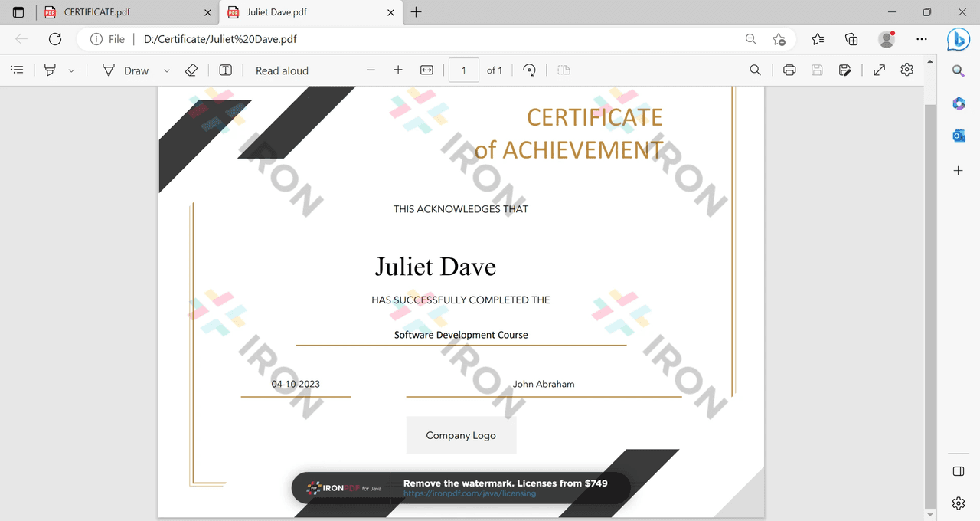The image size is (980, 521).
Task: Open a new browser tab
Action: (416, 12)
